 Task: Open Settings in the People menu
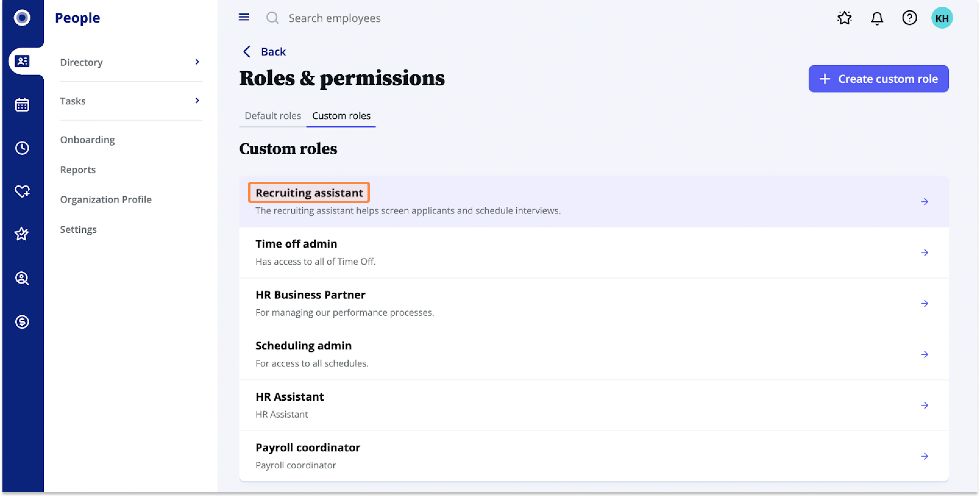pyautogui.click(x=78, y=230)
